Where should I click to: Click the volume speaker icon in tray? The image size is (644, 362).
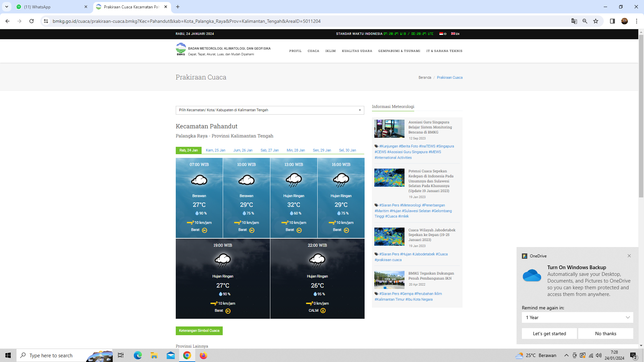[599, 355]
